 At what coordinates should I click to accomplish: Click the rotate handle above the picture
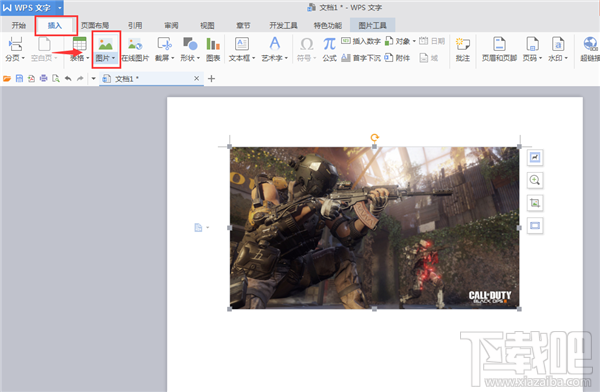pyautogui.click(x=375, y=137)
